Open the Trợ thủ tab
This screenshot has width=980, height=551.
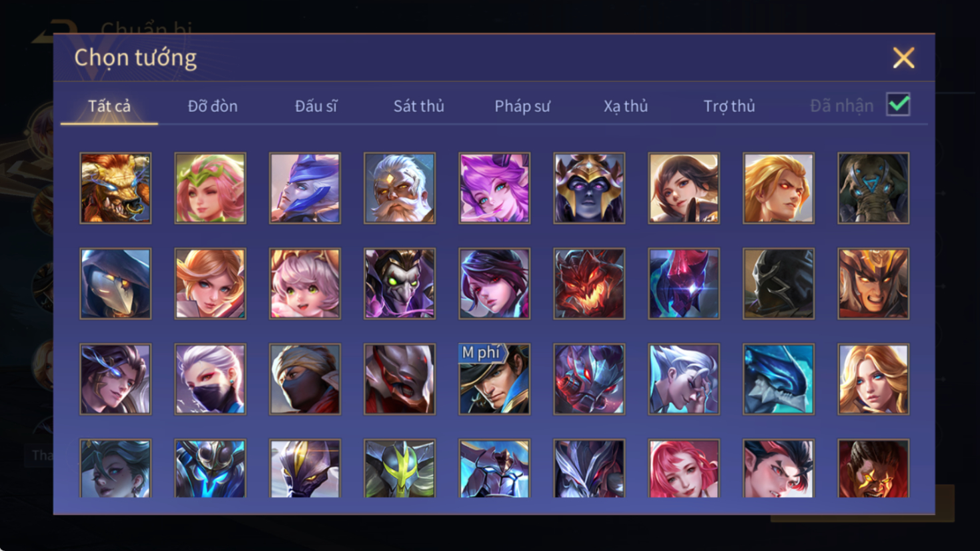(729, 106)
